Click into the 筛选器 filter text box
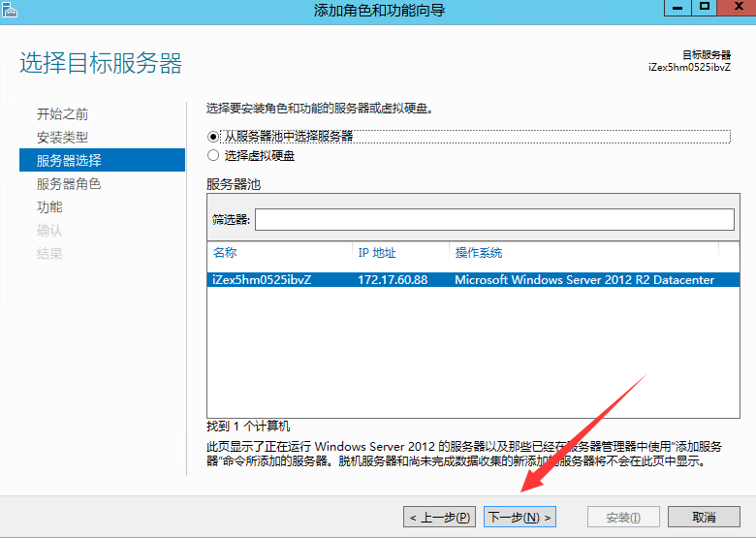 click(494, 220)
